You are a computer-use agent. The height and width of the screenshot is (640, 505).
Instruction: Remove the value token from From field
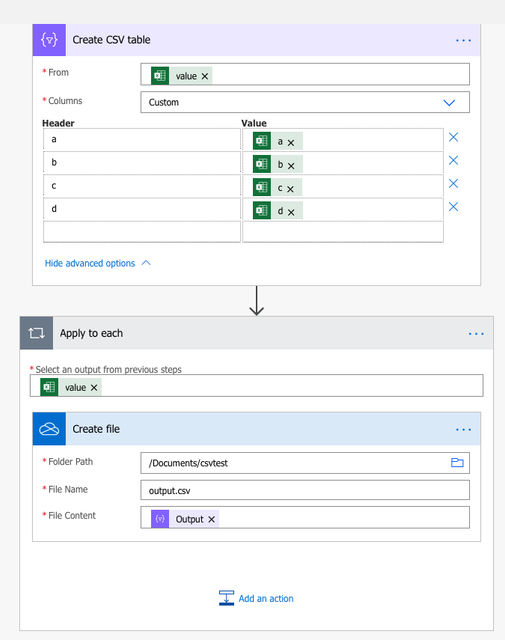[205, 76]
